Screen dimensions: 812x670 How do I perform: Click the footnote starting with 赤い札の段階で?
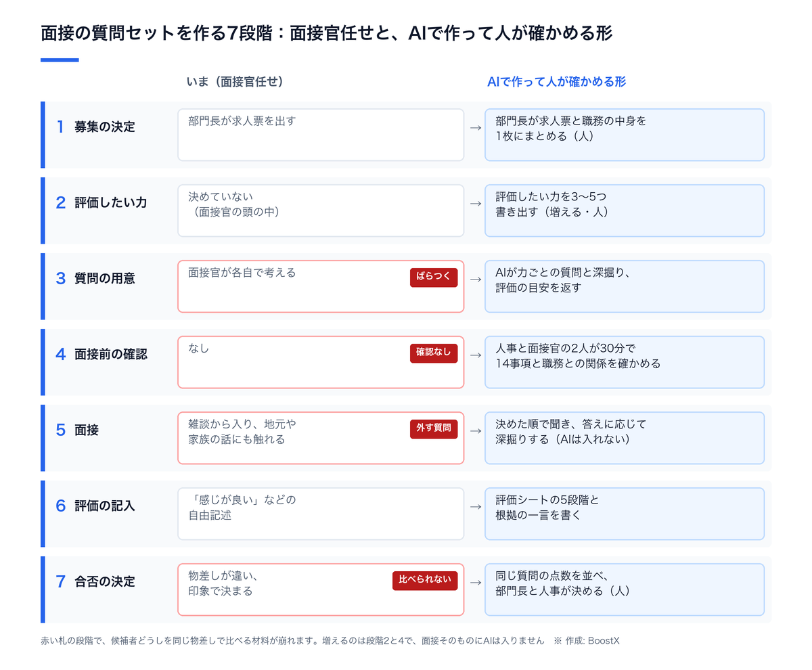coord(292,640)
